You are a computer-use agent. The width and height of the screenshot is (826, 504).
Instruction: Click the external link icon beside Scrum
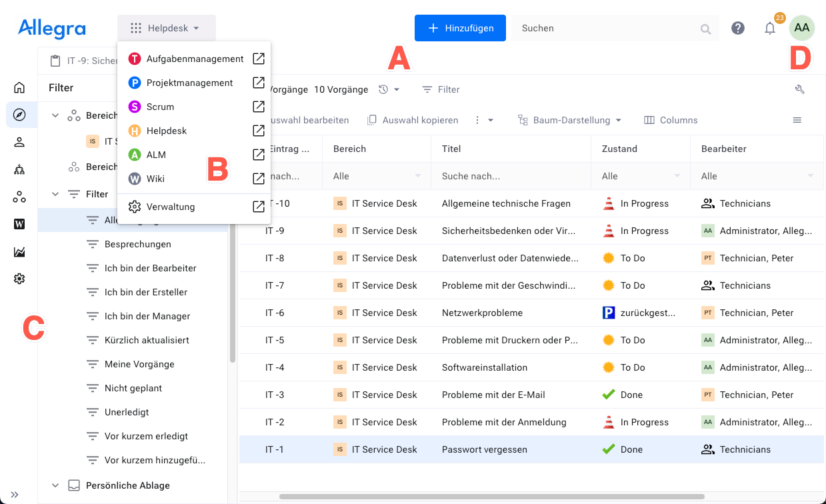(259, 107)
